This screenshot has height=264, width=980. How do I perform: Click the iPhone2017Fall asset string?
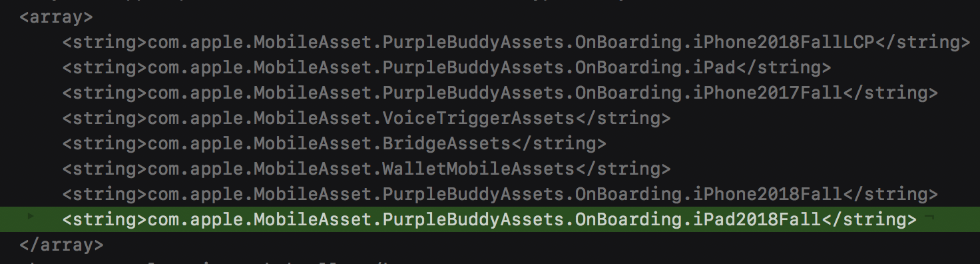point(500,93)
